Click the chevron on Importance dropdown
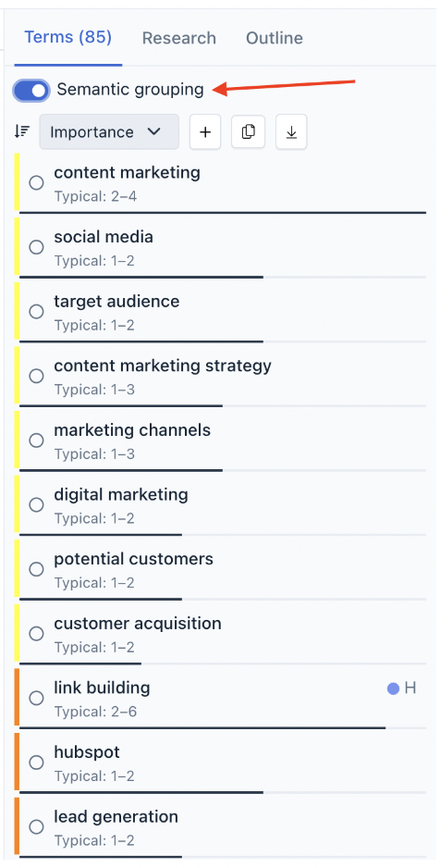Viewport: 440px width, 868px height. tap(154, 131)
